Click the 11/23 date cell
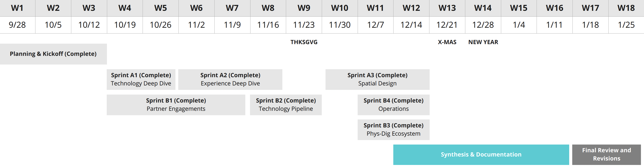The width and height of the screenshot is (644, 168). point(304,25)
